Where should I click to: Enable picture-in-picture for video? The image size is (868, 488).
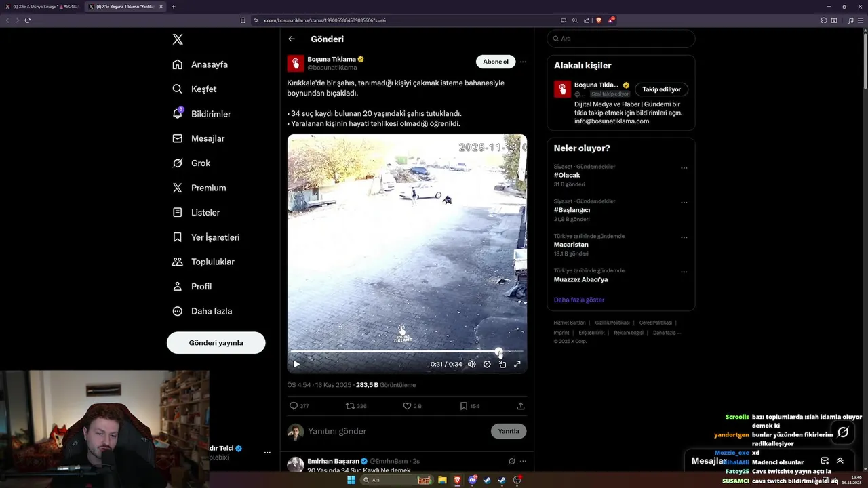pos(502,364)
